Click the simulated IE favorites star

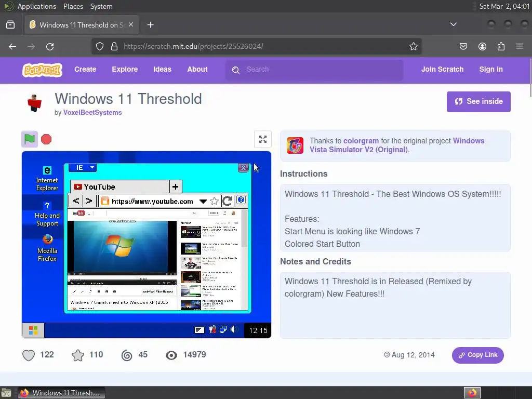click(214, 201)
